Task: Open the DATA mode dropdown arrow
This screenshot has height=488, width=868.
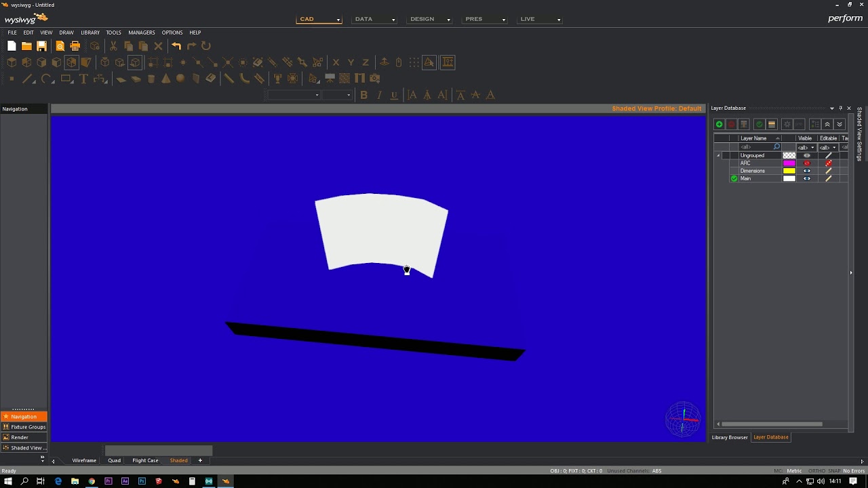Action: click(x=393, y=20)
